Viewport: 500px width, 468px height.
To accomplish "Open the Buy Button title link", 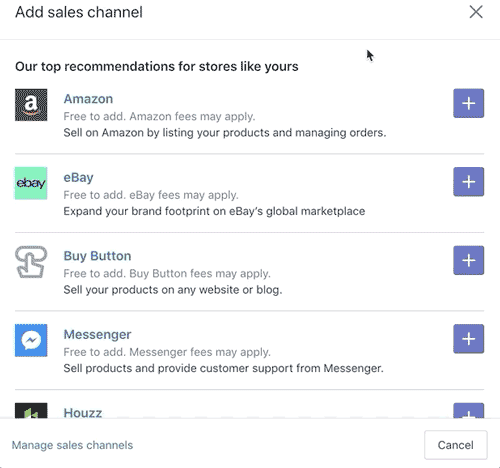I will (97, 256).
